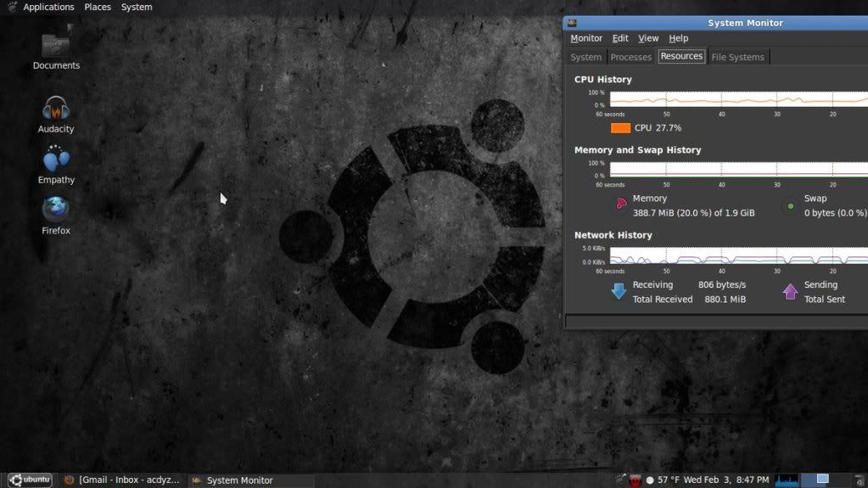Click the Memory and Swap History graph
The height and width of the screenshot is (488, 868).
pyautogui.click(x=738, y=170)
